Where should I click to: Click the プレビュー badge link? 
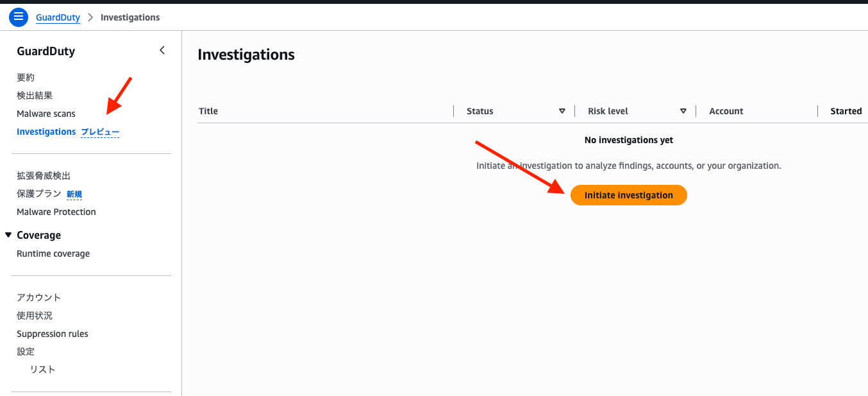(x=100, y=132)
